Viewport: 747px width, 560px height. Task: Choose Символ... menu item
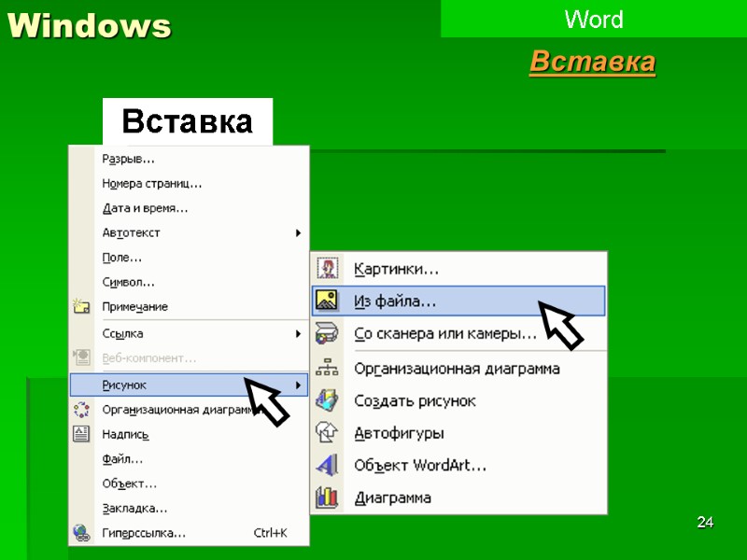pyautogui.click(x=190, y=283)
